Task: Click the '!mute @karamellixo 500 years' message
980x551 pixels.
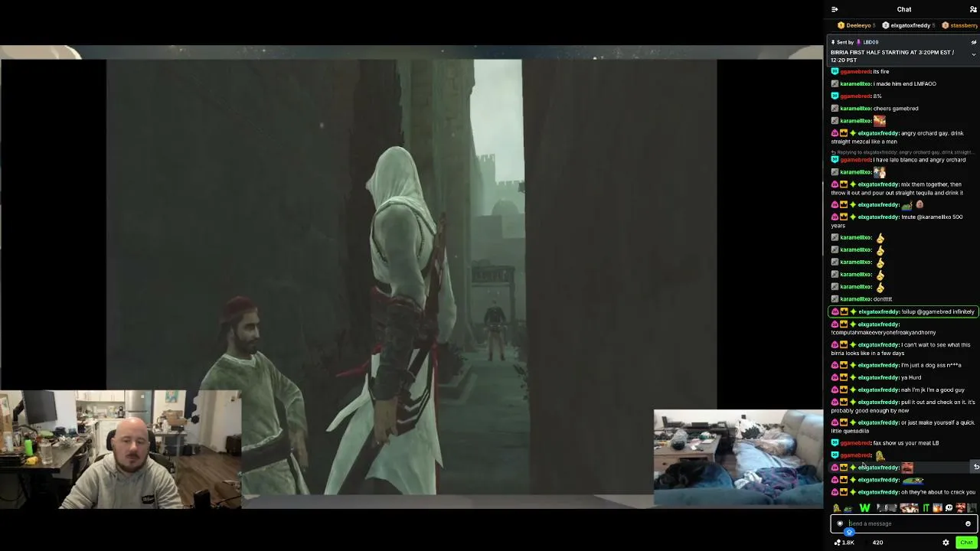Action: 897,221
